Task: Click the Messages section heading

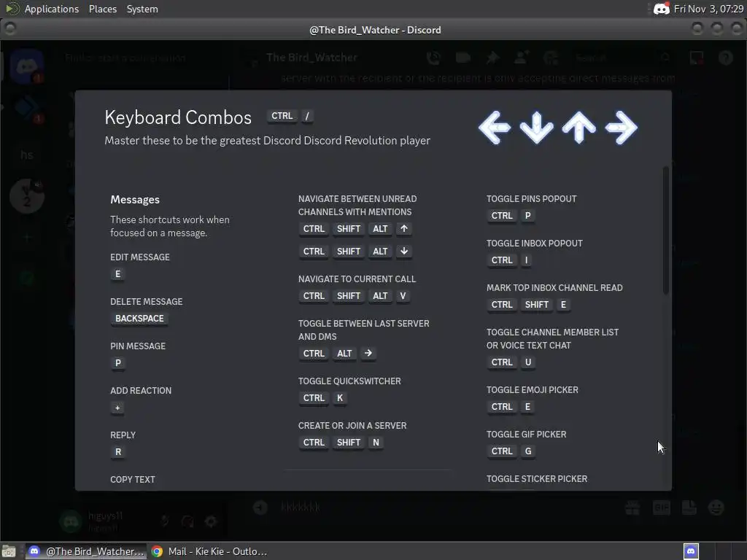Action: click(x=135, y=200)
